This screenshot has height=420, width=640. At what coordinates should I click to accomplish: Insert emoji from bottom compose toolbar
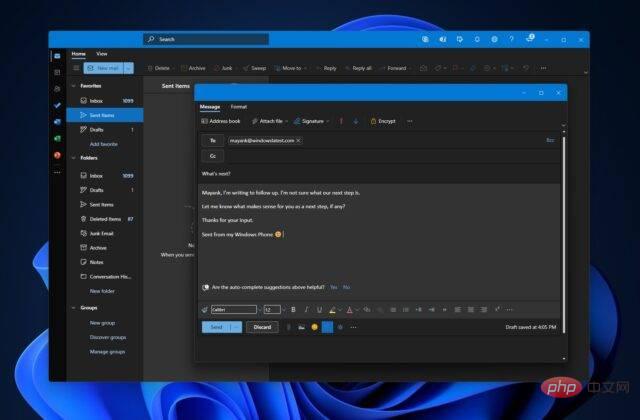pos(314,327)
